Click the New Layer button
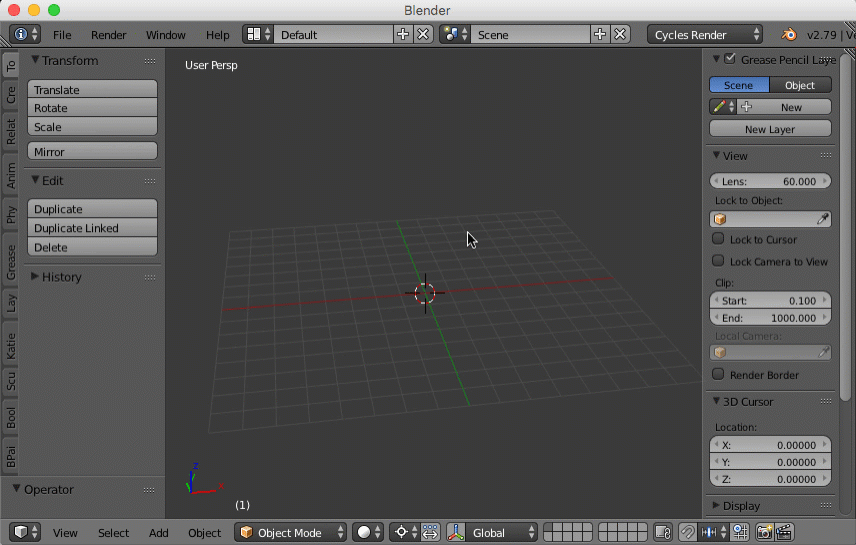The image size is (856, 545). [770, 129]
